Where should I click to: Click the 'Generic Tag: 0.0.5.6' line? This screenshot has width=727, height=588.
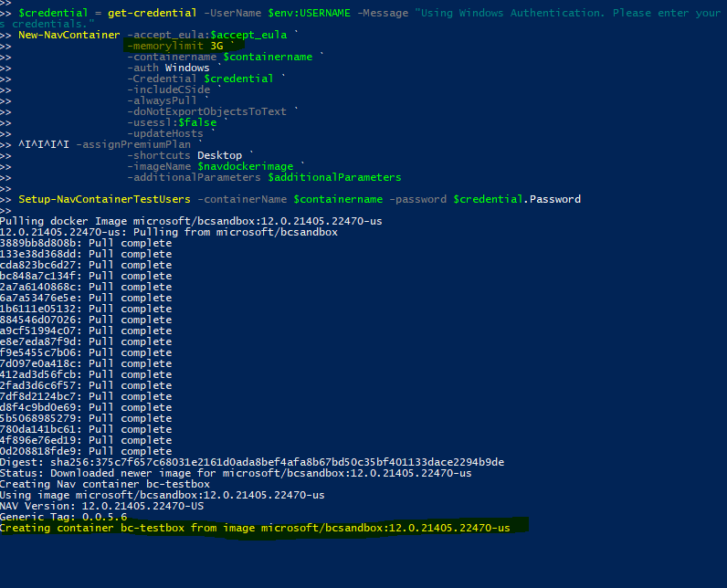[64, 517]
